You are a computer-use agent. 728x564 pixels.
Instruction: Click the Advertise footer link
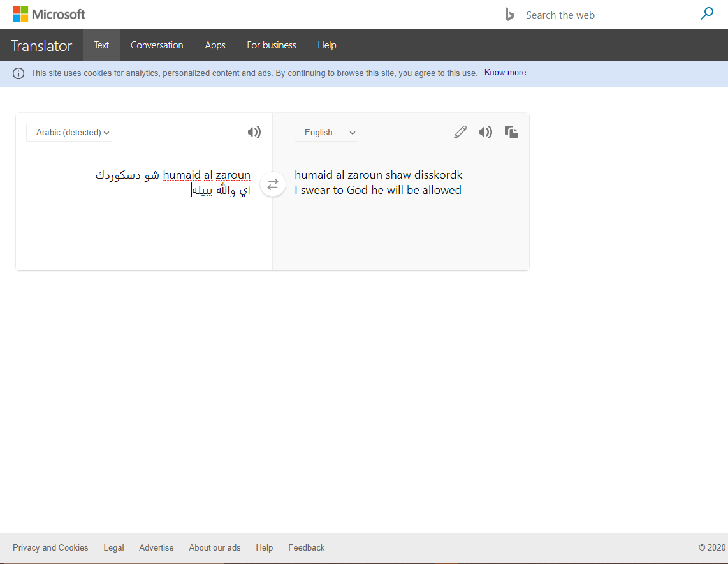pos(156,548)
